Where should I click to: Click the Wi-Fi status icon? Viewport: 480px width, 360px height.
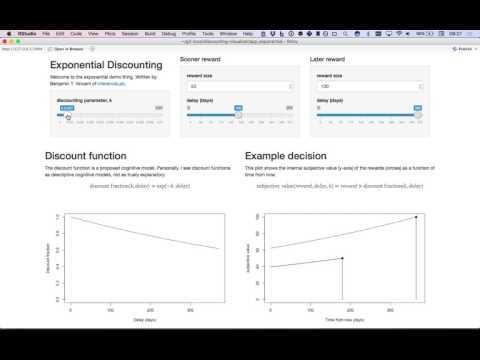click(x=399, y=34)
